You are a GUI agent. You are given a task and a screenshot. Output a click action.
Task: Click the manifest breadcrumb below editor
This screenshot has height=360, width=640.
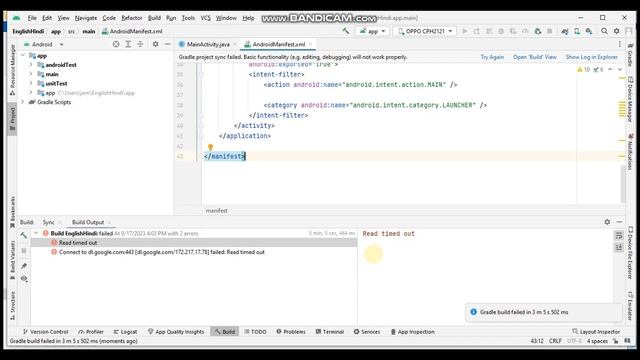click(x=216, y=211)
